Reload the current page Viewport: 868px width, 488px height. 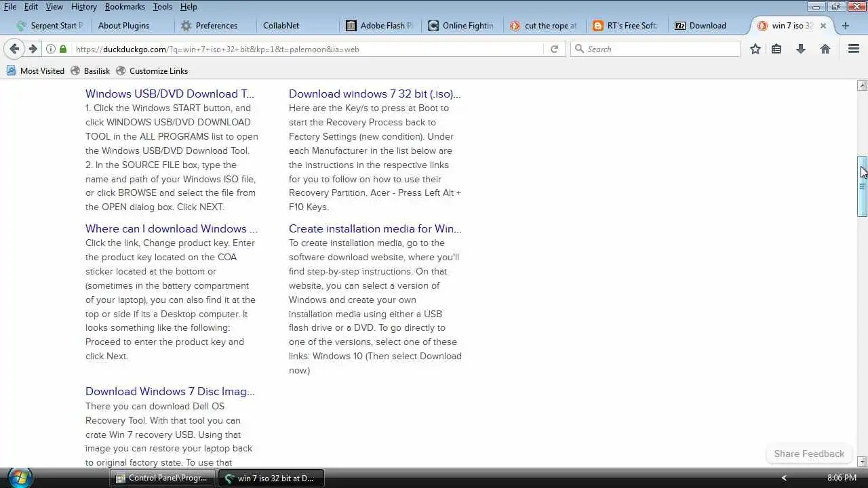(554, 49)
